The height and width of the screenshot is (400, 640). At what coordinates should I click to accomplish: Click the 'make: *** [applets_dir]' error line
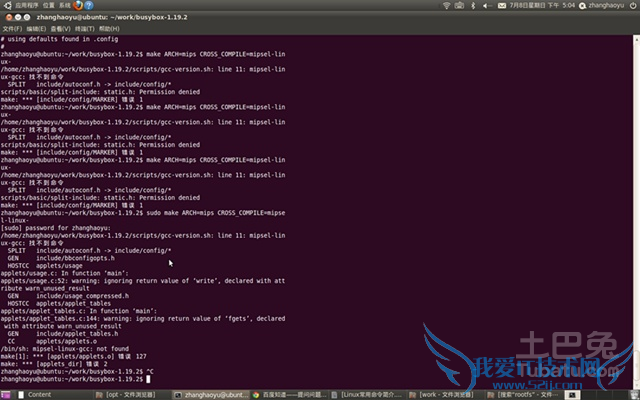pos(54,364)
